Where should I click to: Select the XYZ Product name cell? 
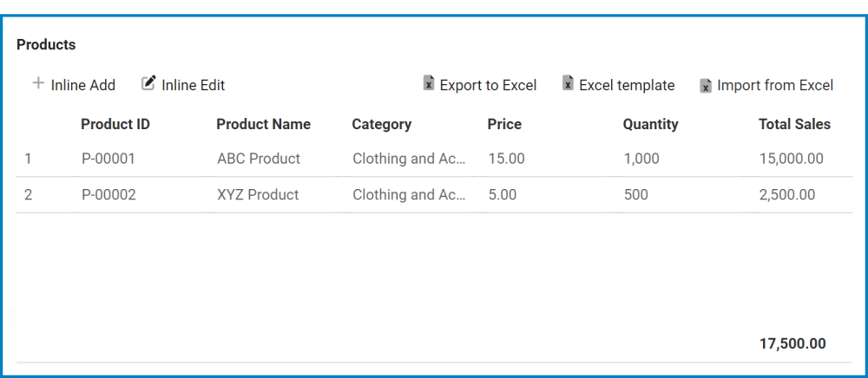258,195
